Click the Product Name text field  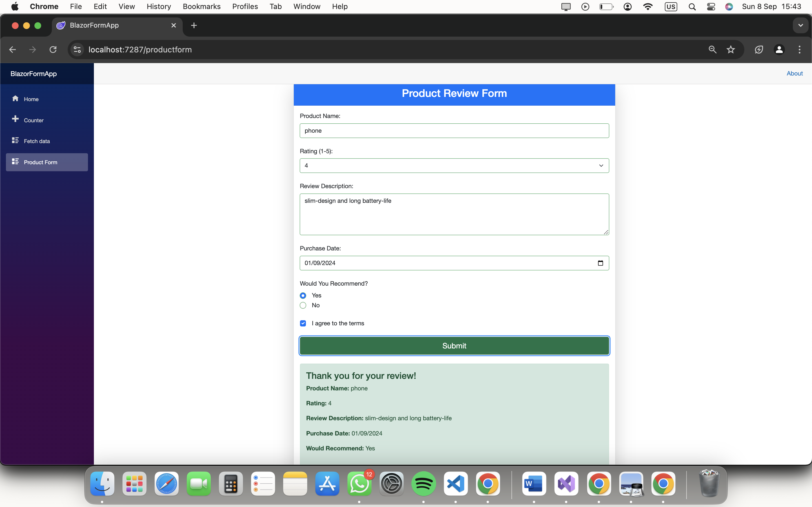(x=454, y=131)
